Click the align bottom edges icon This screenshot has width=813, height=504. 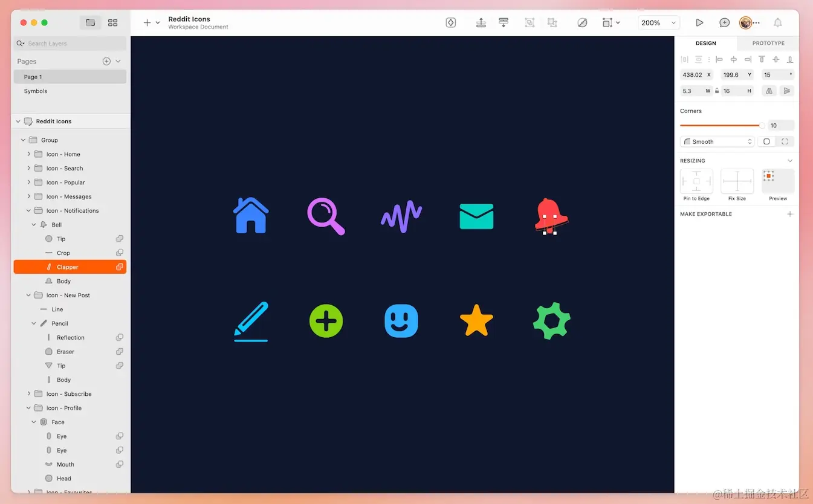[790, 59]
